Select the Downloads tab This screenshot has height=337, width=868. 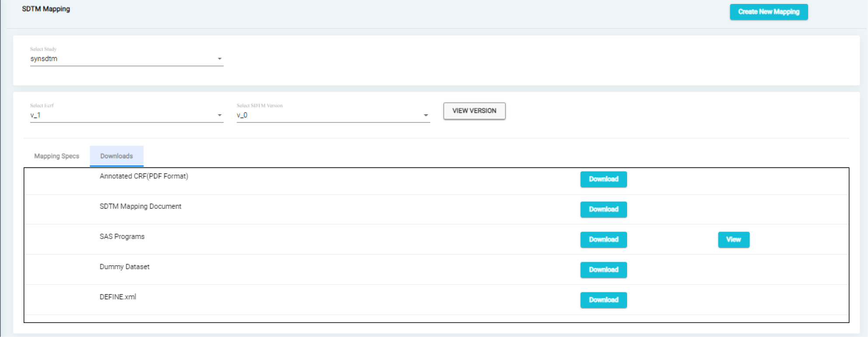click(x=116, y=156)
